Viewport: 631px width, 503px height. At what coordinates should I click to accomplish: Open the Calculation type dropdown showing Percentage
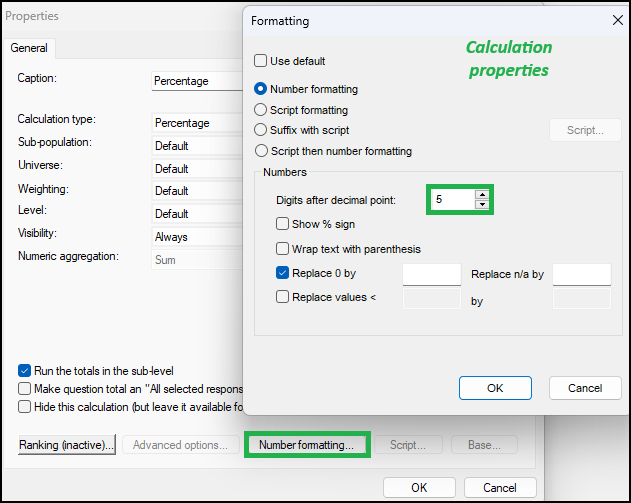click(x=197, y=123)
